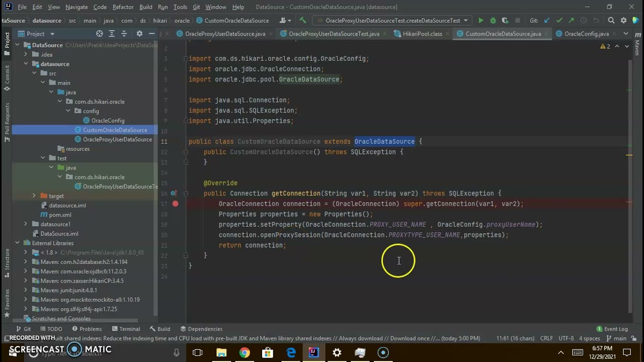Open the Tools menu
The height and width of the screenshot is (362, 644).
click(180, 7)
